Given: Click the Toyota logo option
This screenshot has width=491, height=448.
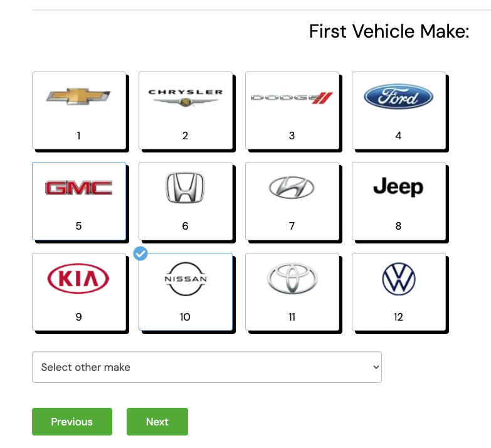Looking at the screenshot, I should click(292, 292).
